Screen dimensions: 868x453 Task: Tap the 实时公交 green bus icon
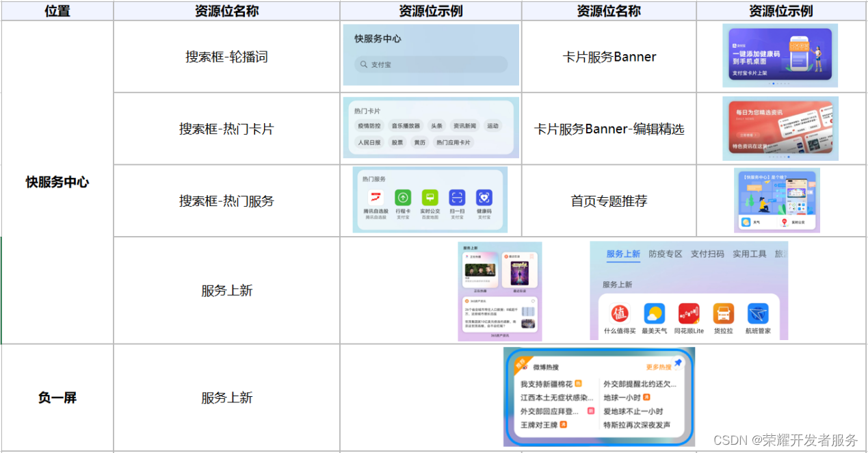430,198
